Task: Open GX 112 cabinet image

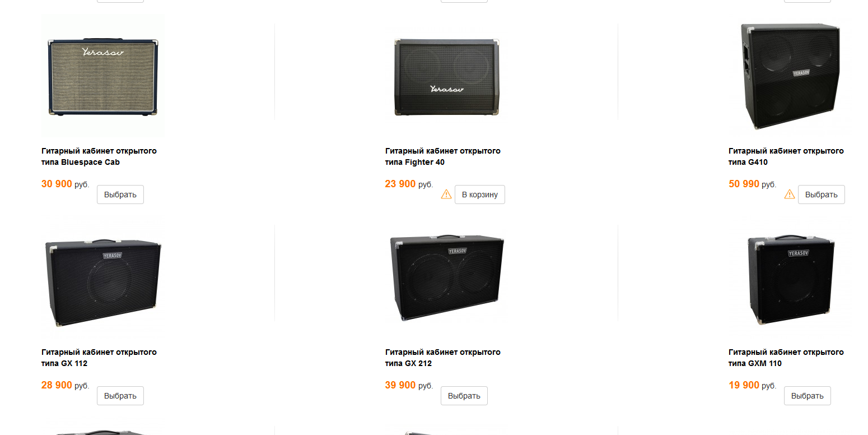Action: coord(102,277)
